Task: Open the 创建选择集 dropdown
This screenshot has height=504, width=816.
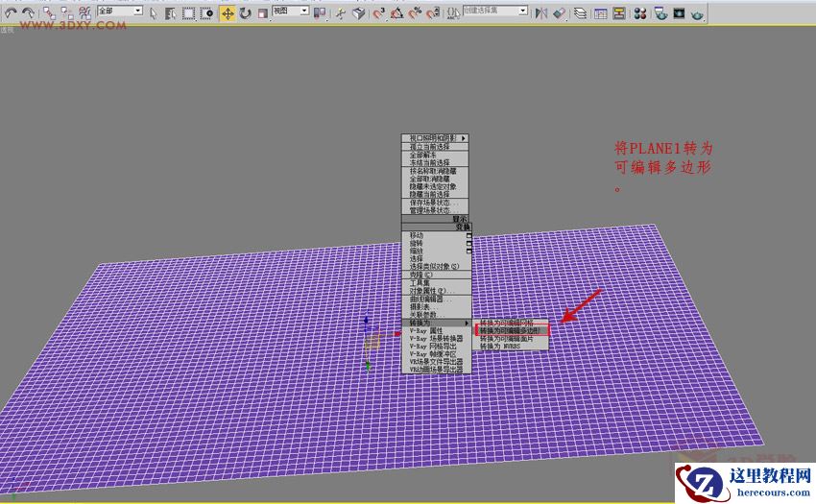Action: [x=495, y=11]
